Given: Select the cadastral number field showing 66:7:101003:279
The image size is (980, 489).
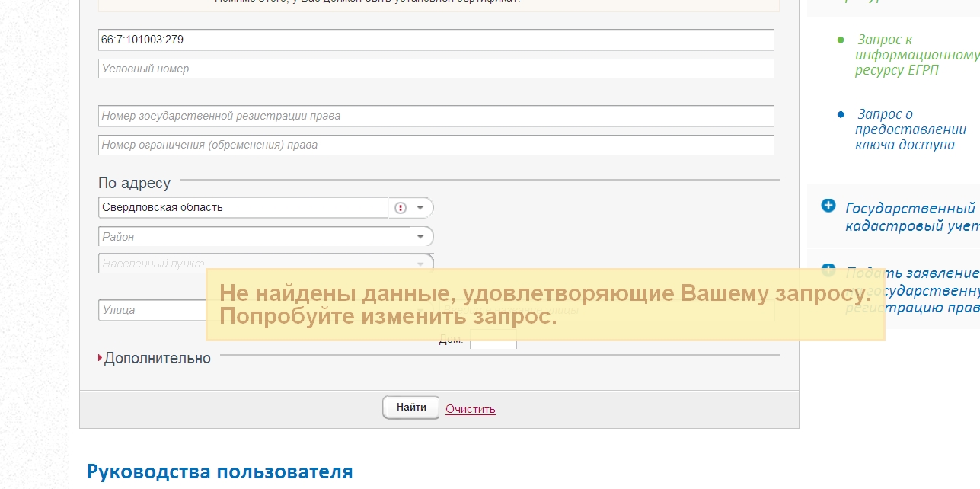Looking at the screenshot, I should tap(436, 39).
